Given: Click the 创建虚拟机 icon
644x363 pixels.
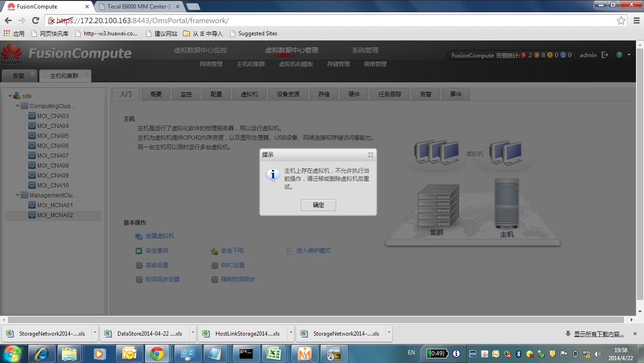Looking at the screenshot, I should pyautogui.click(x=139, y=236).
